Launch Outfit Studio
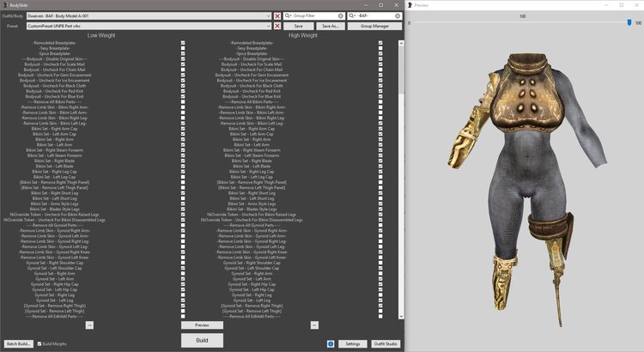Viewport: 644px width, 352px height. pos(386,343)
